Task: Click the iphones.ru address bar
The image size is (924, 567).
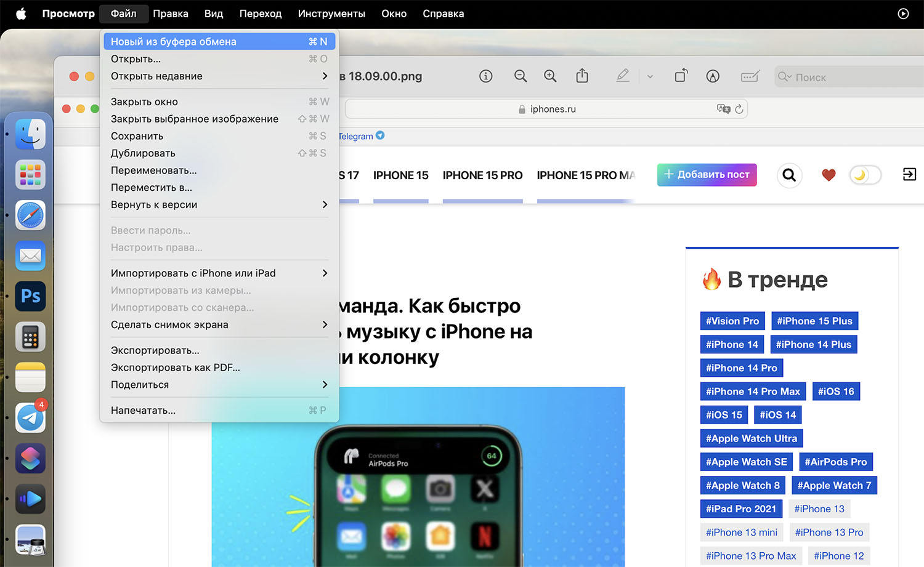Action: 546,109
